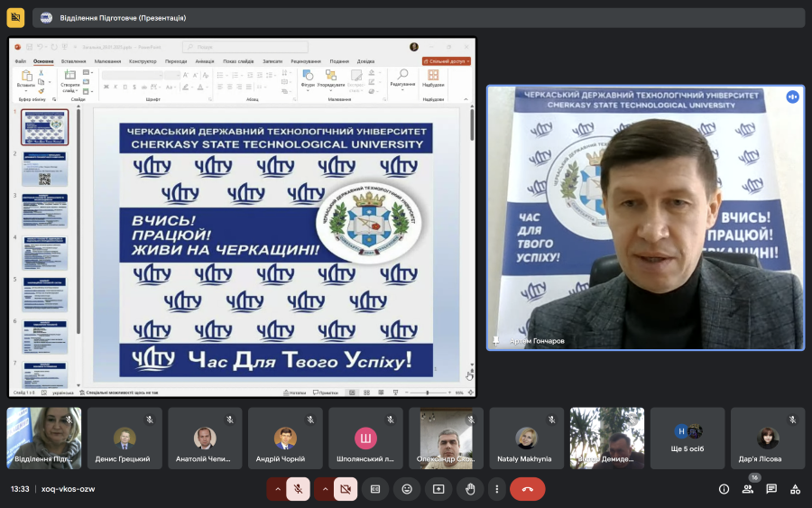Open the emoji reactions button
The height and width of the screenshot is (508, 812).
pos(407,489)
